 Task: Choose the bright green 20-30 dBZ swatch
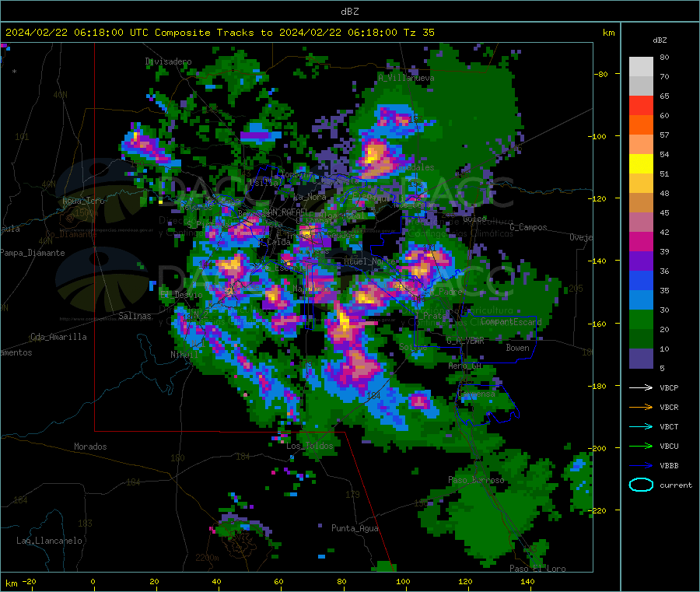click(641, 319)
